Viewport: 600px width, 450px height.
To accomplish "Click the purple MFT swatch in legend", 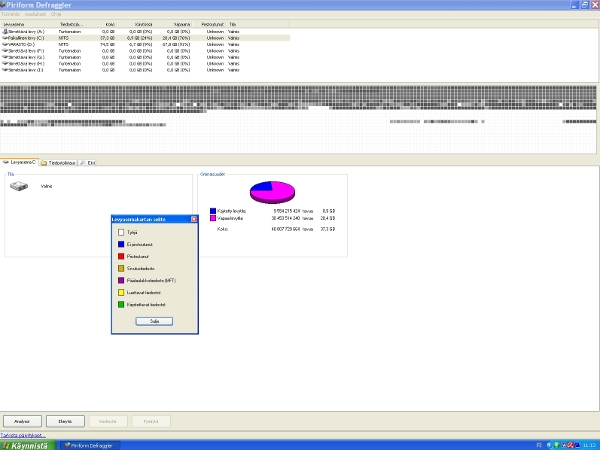I will tap(121, 280).
